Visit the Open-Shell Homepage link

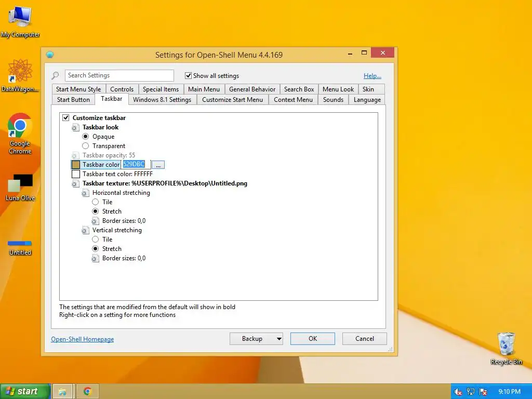point(83,339)
